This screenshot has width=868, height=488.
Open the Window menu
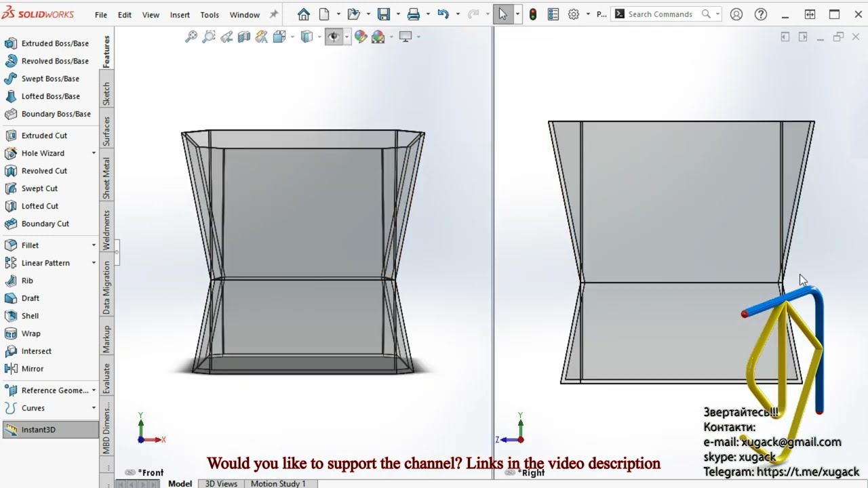click(245, 14)
